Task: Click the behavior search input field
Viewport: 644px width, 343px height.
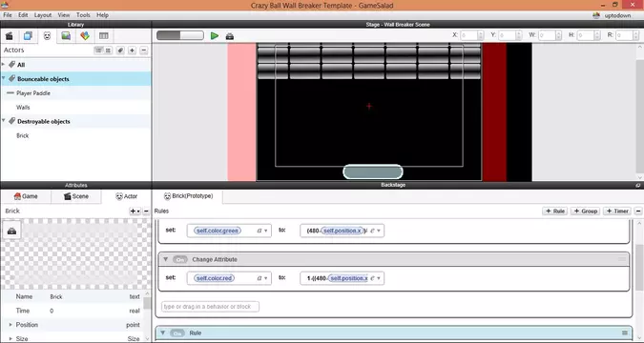Action: (x=210, y=307)
